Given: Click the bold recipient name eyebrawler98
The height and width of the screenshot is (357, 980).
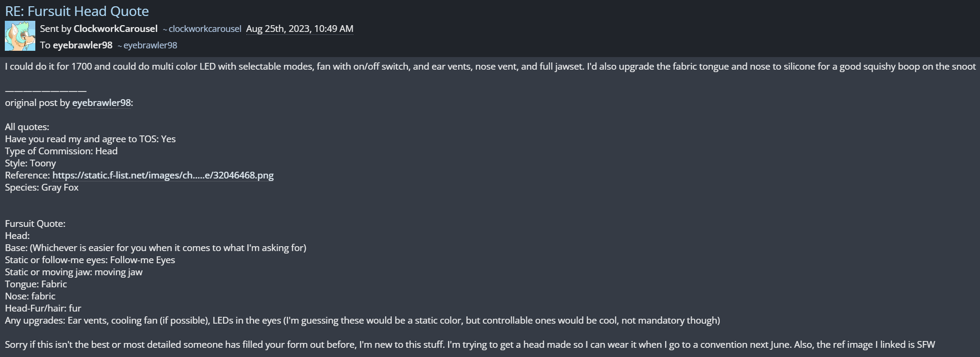Looking at the screenshot, I should click(82, 45).
